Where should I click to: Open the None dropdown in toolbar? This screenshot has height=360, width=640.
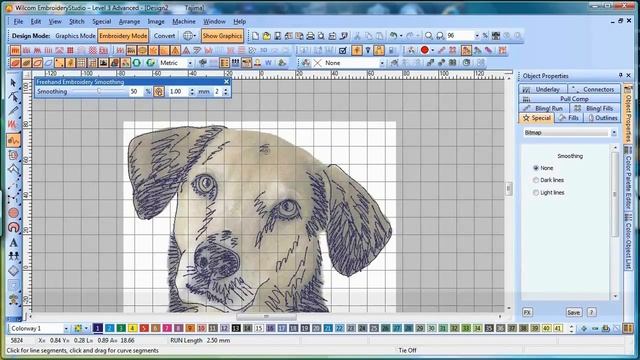(x=382, y=63)
